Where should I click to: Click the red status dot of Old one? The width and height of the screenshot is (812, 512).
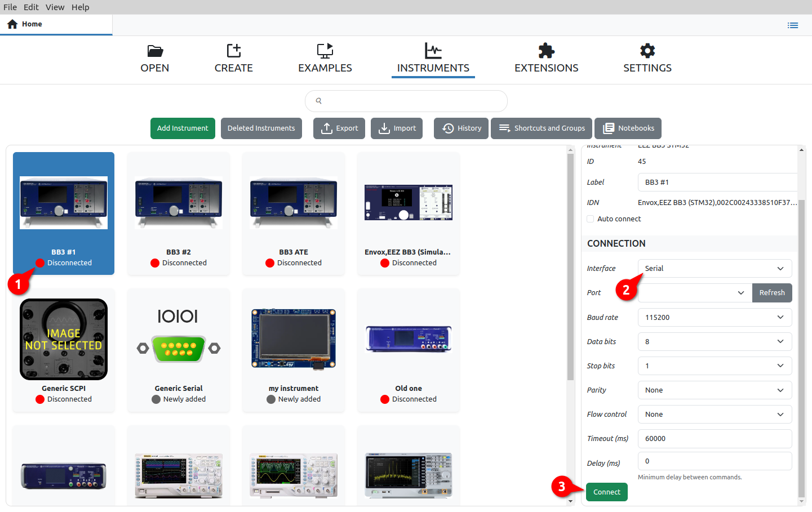(385, 399)
